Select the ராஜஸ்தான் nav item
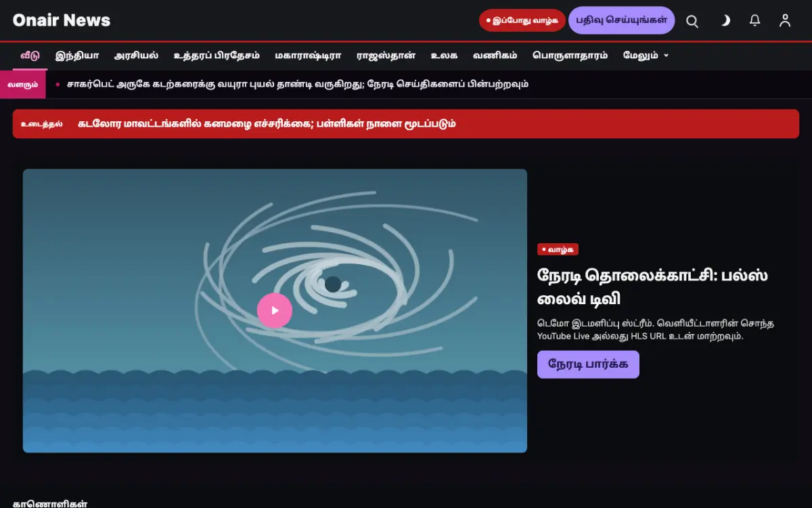Screen dimensions: 812x508 pos(386,56)
